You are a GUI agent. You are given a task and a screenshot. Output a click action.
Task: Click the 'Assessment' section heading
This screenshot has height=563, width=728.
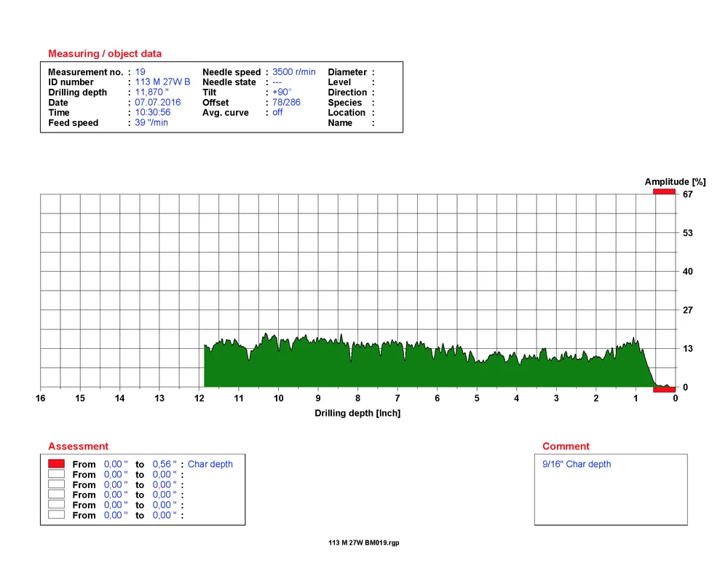tap(78, 446)
